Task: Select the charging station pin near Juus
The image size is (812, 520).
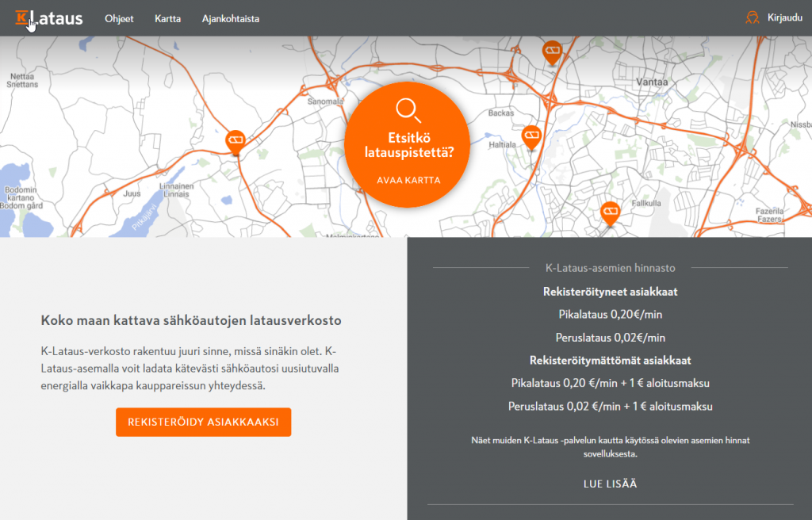Action: click(x=236, y=143)
